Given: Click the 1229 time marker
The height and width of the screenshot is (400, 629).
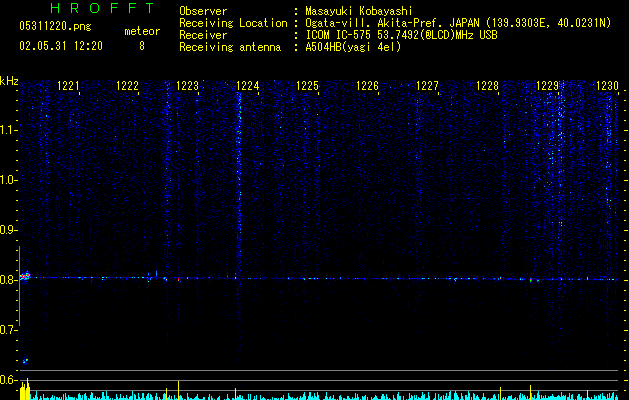Looking at the screenshot, I should pos(548,86).
